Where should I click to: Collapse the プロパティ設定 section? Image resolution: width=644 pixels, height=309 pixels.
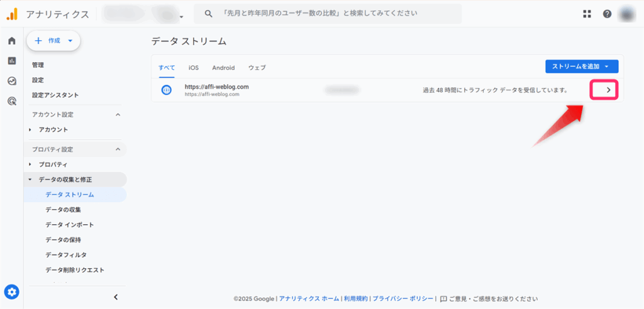point(118,149)
